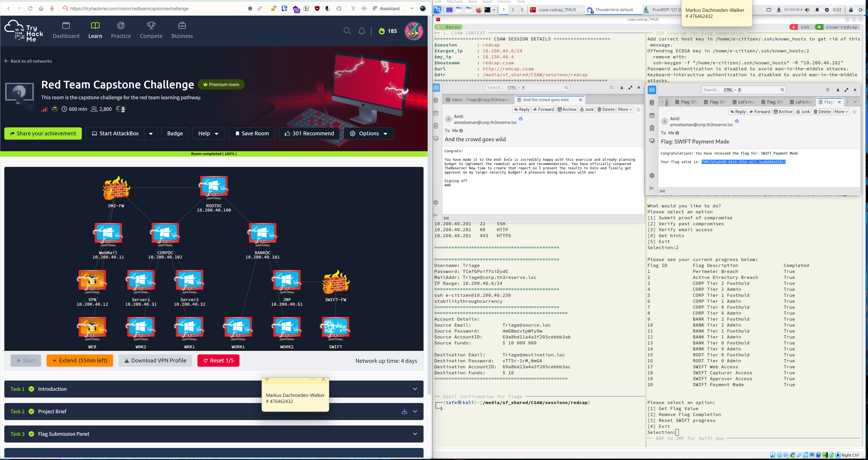Open the TryHackMe search magnifier

(347, 31)
